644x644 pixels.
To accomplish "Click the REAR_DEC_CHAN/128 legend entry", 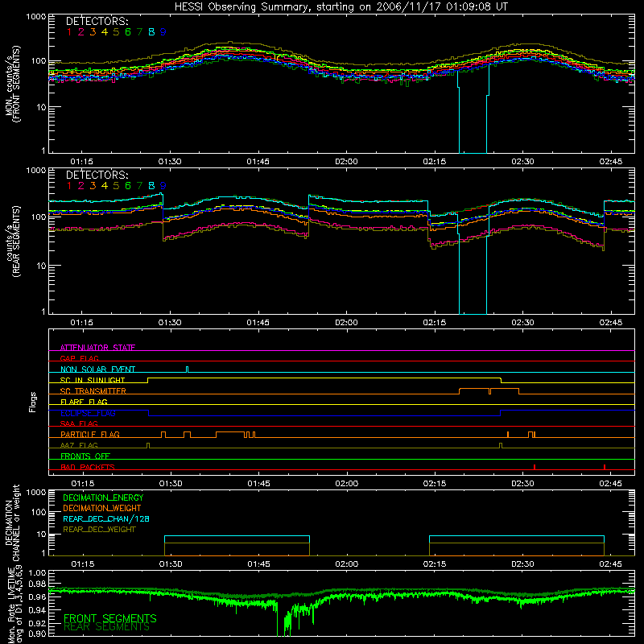I will (106, 518).
